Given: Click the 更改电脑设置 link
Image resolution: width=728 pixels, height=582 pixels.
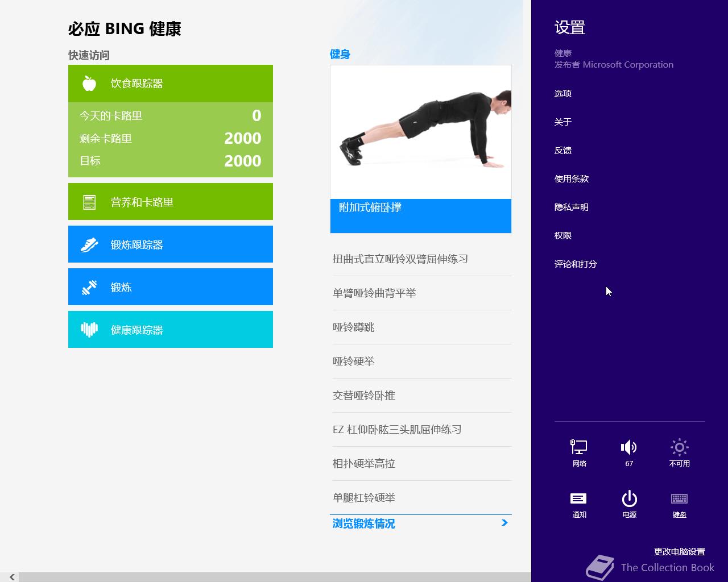Looking at the screenshot, I should coord(679,552).
